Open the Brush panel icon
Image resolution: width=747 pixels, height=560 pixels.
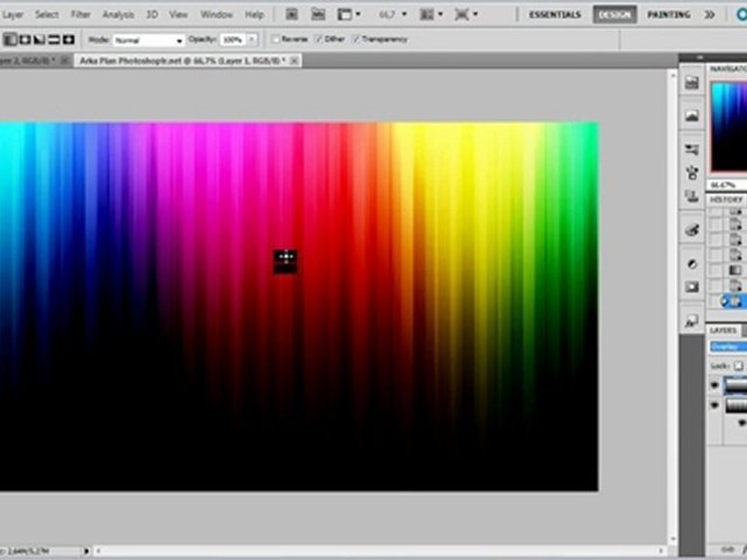pyautogui.click(x=691, y=173)
